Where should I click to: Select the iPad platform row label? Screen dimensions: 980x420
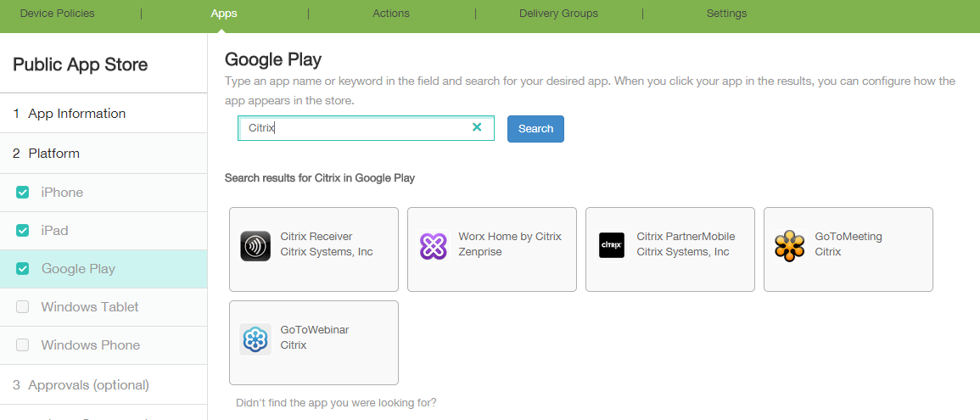(x=54, y=231)
